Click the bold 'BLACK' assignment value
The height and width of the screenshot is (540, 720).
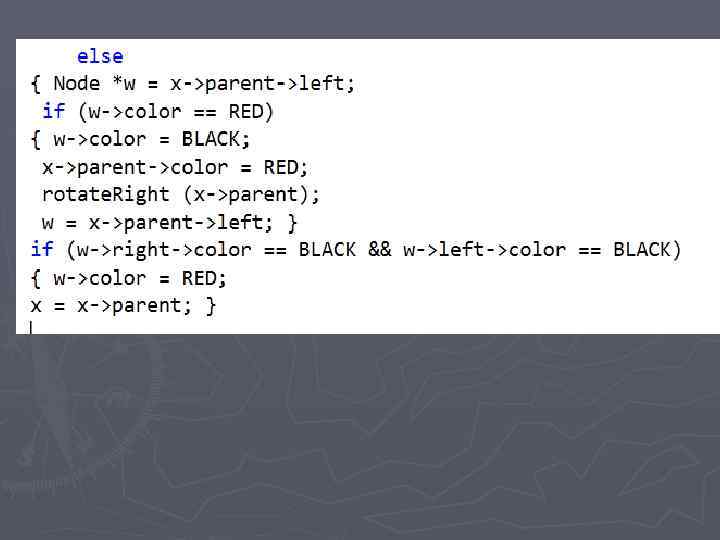pos(216,139)
